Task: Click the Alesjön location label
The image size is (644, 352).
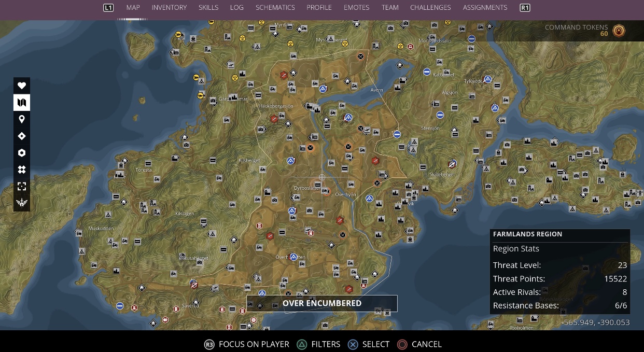Action: 450,92
